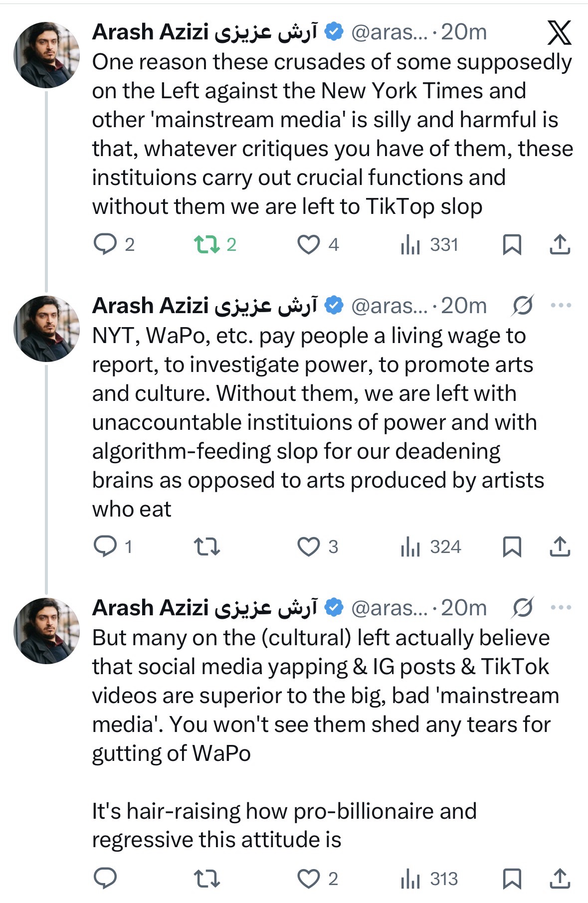Viewport: 588px width, 903px height.
Task: Open more options menu on second tweet
Action: click(x=561, y=306)
